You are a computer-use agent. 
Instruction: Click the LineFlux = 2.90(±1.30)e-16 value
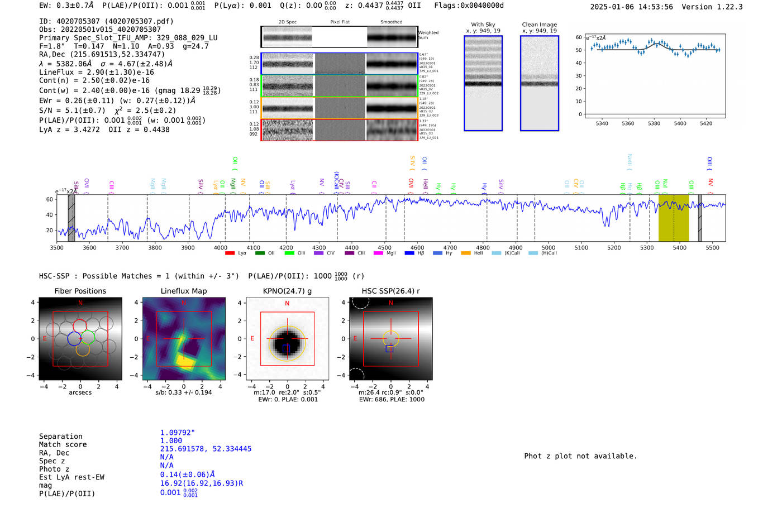point(97,72)
